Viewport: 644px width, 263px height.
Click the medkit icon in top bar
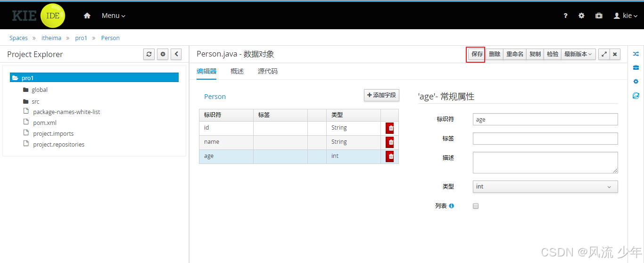599,16
